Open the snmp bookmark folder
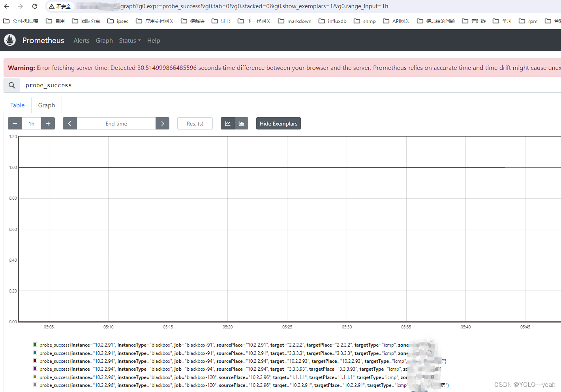This screenshot has height=392, width=561. [365, 21]
